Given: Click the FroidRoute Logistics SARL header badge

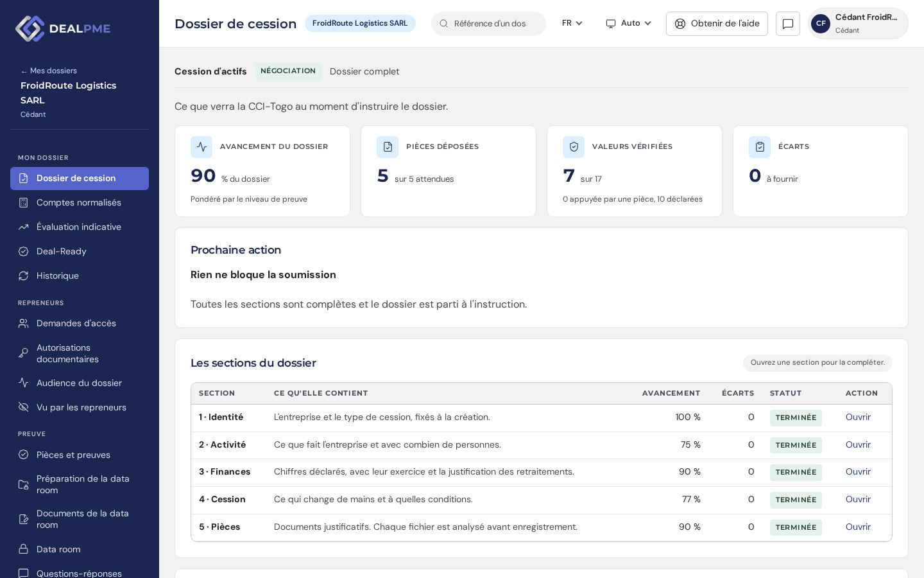Looking at the screenshot, I should coord(360,23).
